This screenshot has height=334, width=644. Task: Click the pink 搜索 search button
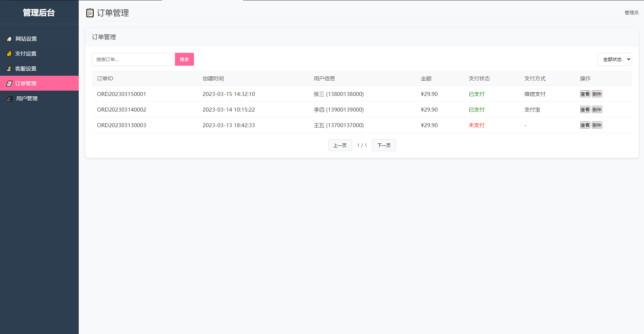pyautogui.click(x=184, y=59)
